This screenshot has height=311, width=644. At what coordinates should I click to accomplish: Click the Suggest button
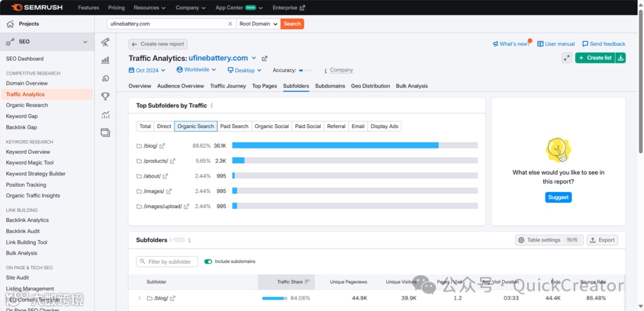pos(558,197)
